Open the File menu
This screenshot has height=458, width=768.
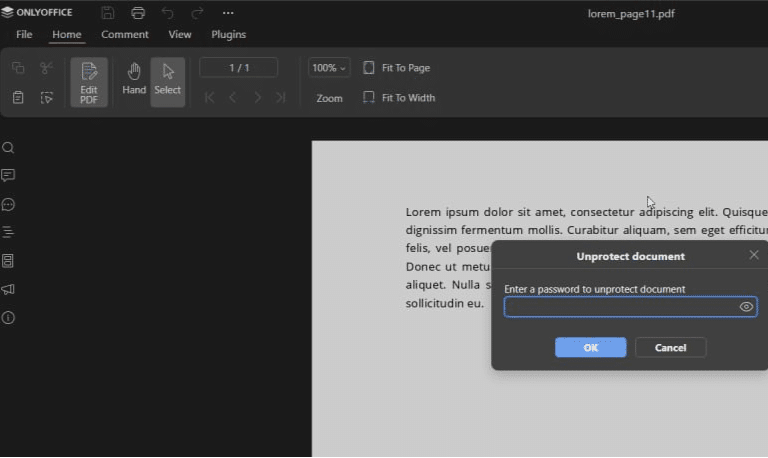[x=24, y=34]
